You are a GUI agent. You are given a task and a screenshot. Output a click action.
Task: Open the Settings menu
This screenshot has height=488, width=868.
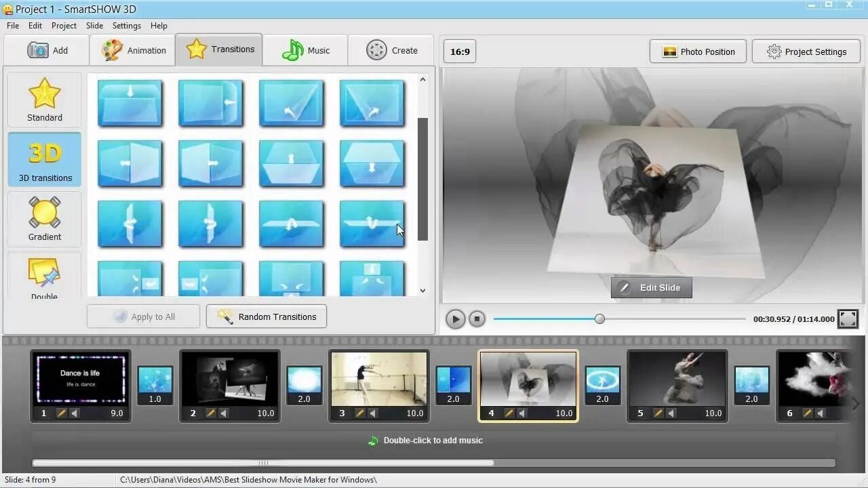pyautogui.click(x=127, y=26)
